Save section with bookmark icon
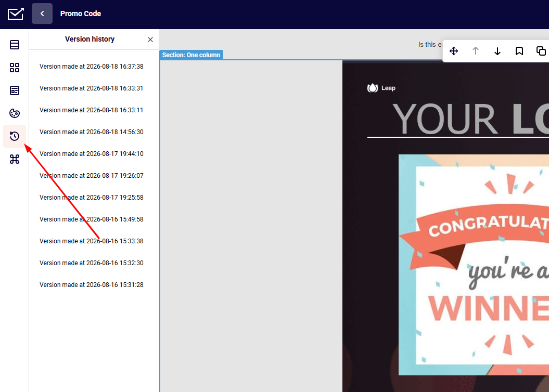Screen dimensions: 549x392 click(519, 51)
